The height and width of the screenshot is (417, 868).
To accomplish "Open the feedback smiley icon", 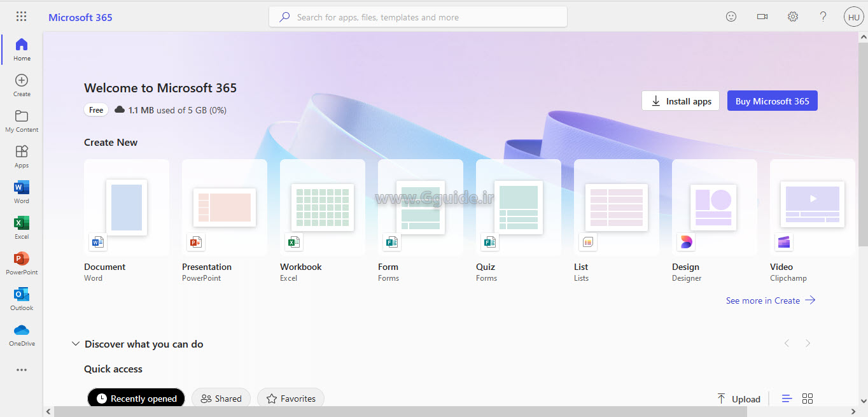I will [731, 17].
